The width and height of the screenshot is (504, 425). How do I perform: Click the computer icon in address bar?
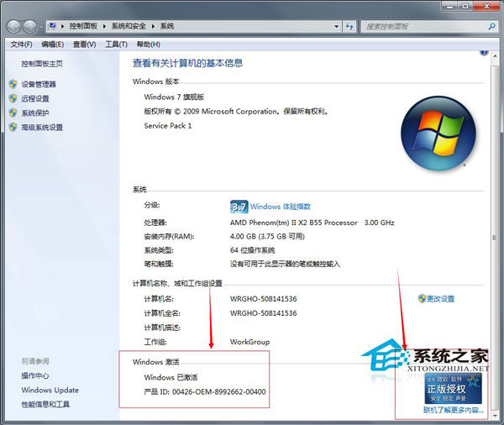[52, 26]
